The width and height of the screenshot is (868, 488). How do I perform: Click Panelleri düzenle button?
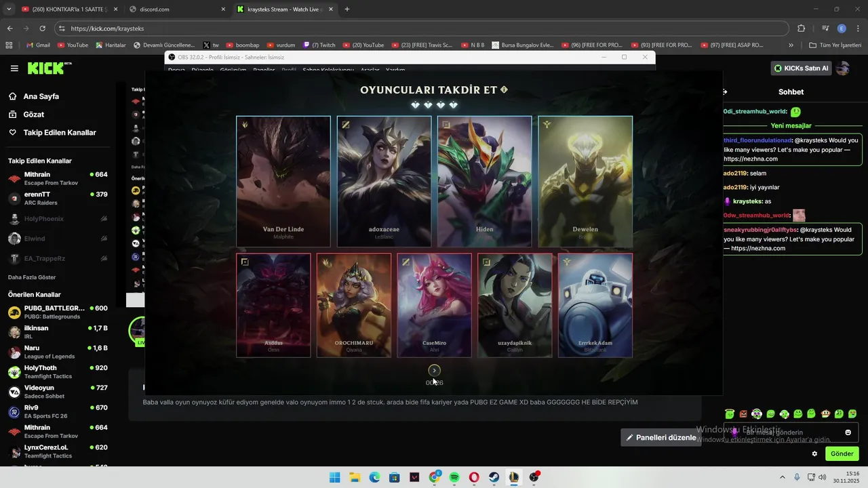661,438
